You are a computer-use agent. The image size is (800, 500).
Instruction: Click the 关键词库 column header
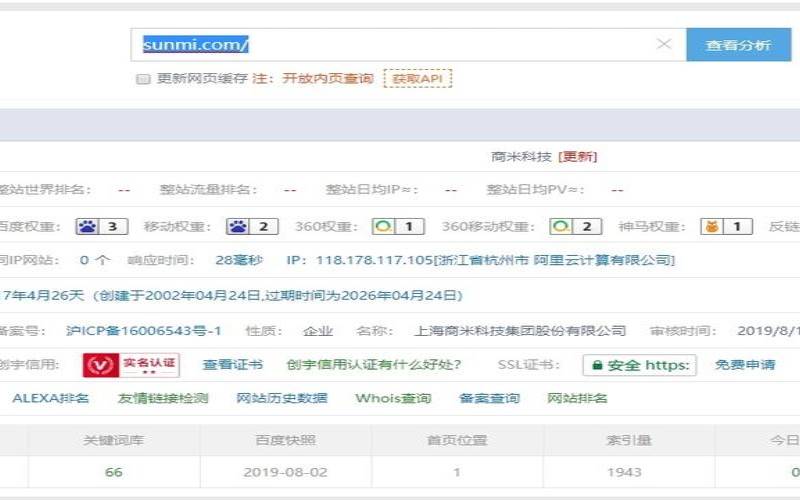114,440
